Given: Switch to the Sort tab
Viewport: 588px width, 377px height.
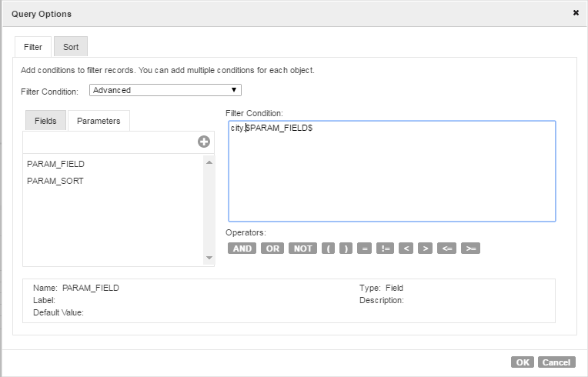Looking at the screenshot, I should tap(71, 47).
